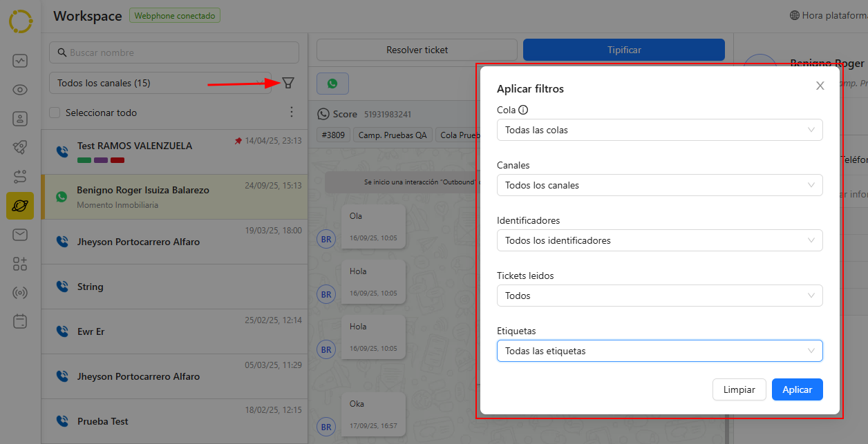Open the Canales dropdown in filters

[x=659, y=185]
